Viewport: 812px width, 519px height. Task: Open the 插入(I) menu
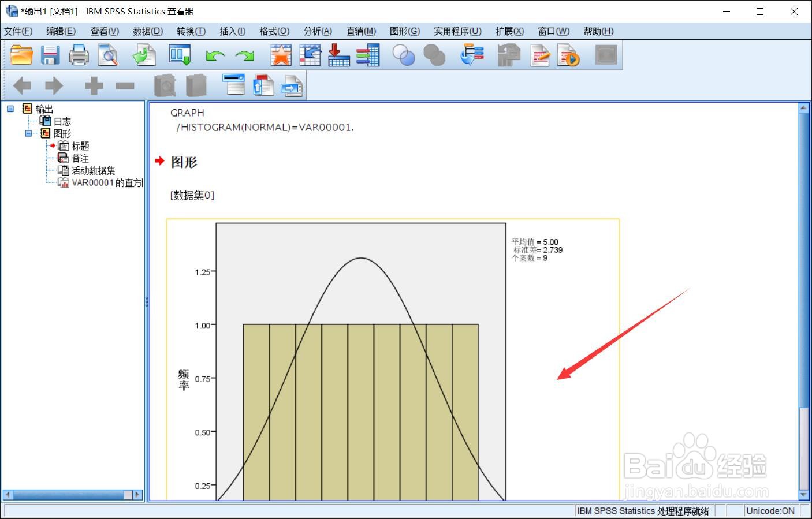click(x=232, y=31)
